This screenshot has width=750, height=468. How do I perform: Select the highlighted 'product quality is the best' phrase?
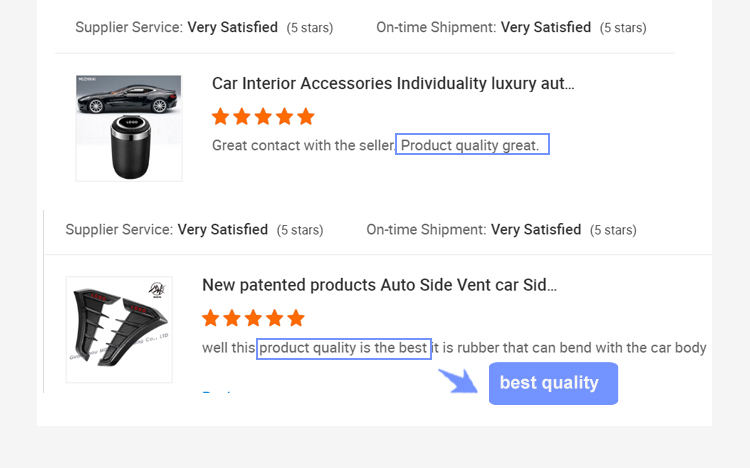(x=344, y=348)
